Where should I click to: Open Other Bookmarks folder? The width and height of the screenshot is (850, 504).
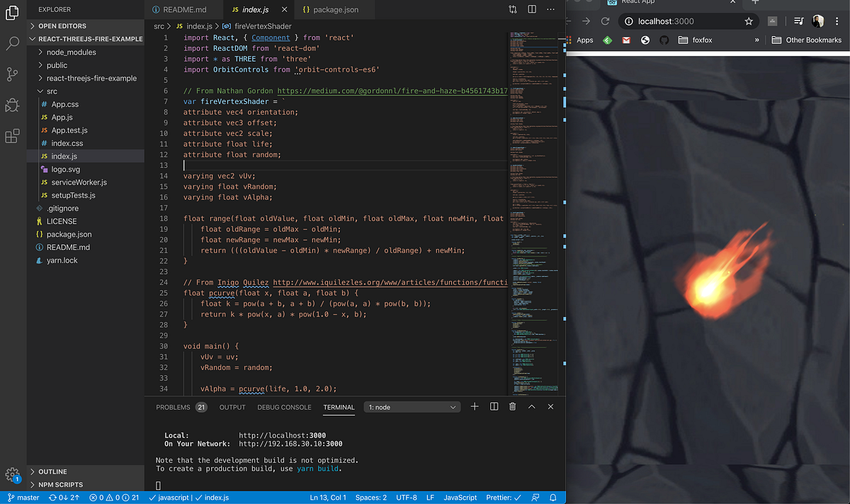point(806,40)
